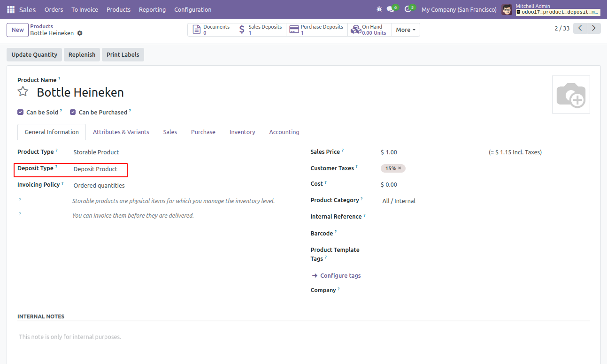This screenshot has height=364, width=607.
Task: Open the Product Category dropdown field
Action: click(485, 201)
